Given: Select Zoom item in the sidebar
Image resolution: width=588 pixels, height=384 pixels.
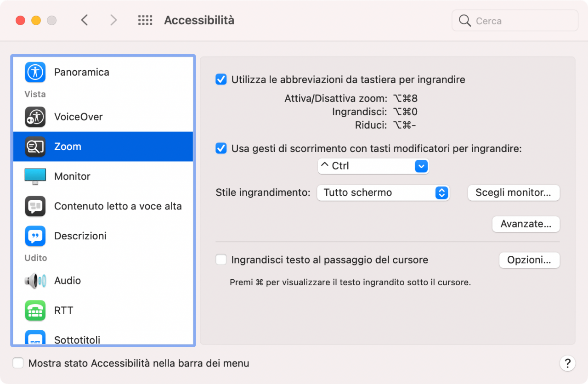Looking at the screenshot, I should [103, 147].
